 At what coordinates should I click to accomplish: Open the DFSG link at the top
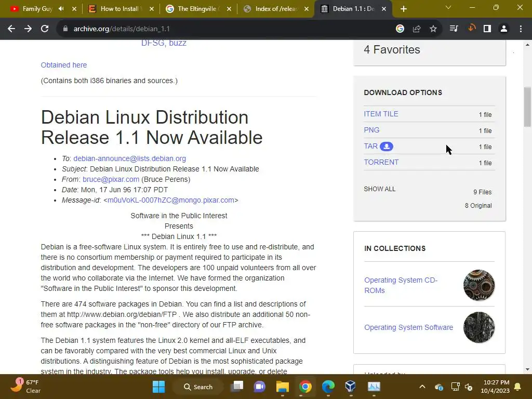coord(153,43)
